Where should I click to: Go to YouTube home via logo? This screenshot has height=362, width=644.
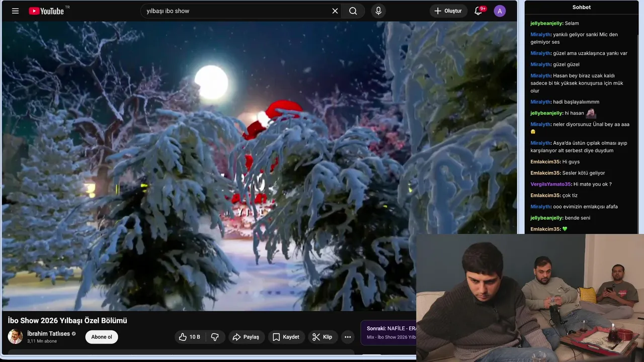click(46, 11)
